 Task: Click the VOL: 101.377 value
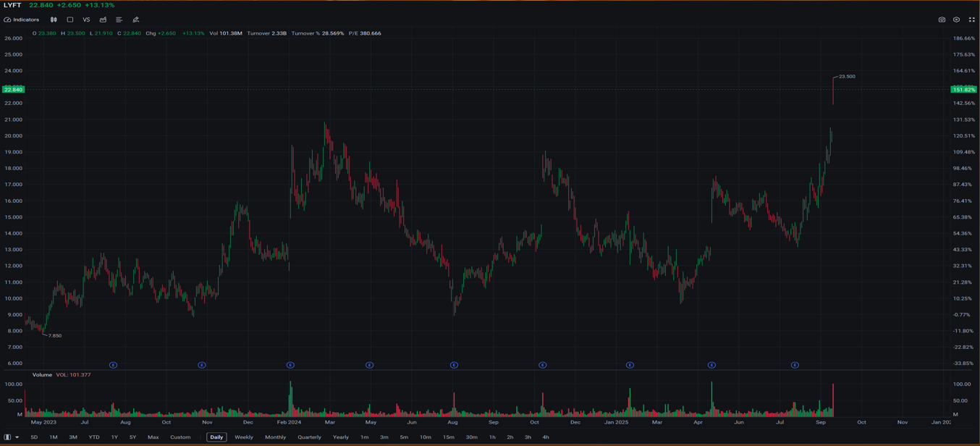pos(73,375)
